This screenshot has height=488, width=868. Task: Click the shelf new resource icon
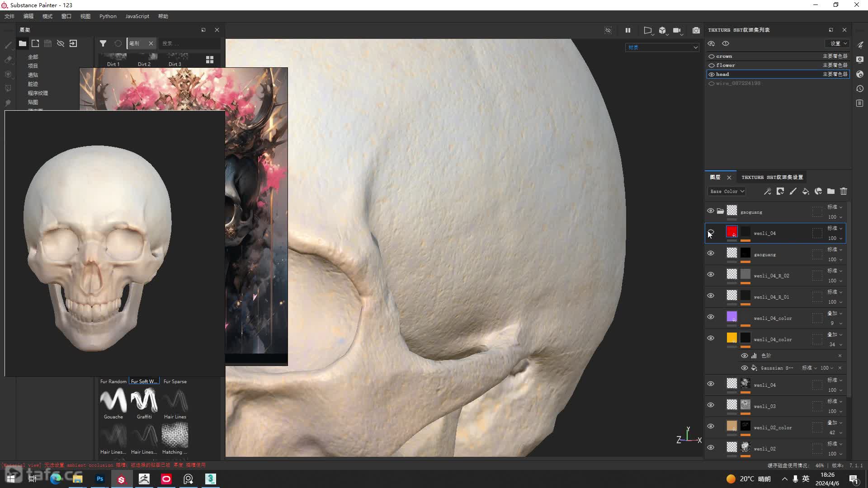coord(35,43)
